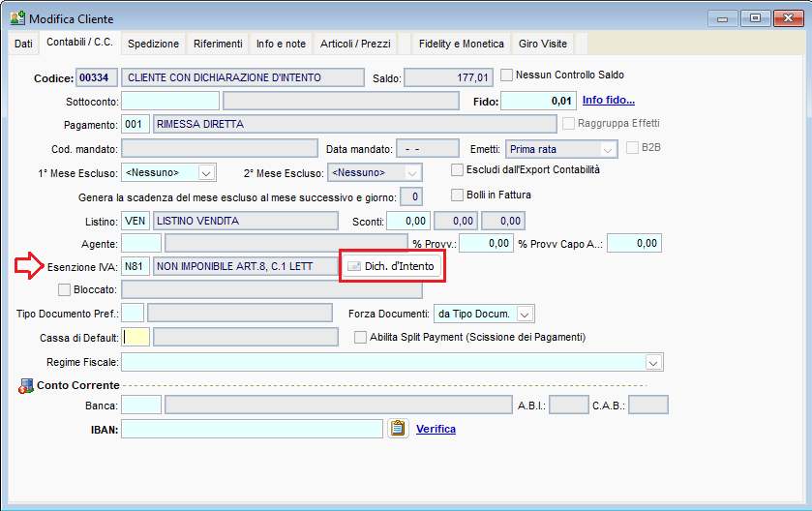Screen dimensions: 812x511
Task: Open the Fidelity e Monetica tab
Action: click(x=461, y=45)
